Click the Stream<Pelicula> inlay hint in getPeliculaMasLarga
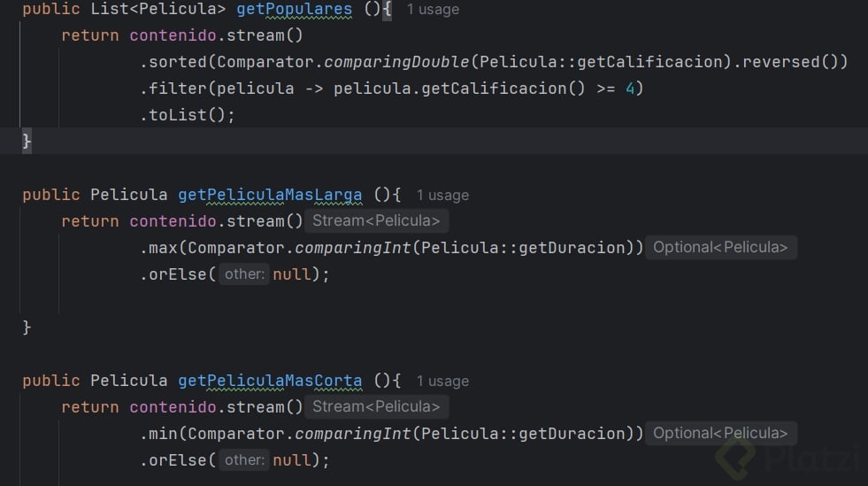The width and height of the screenshot is (868, 486). (x=376, y=221)
